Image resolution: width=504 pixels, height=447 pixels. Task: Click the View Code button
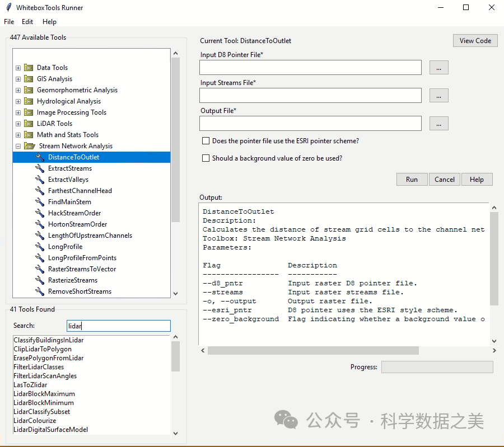(475, 41)
